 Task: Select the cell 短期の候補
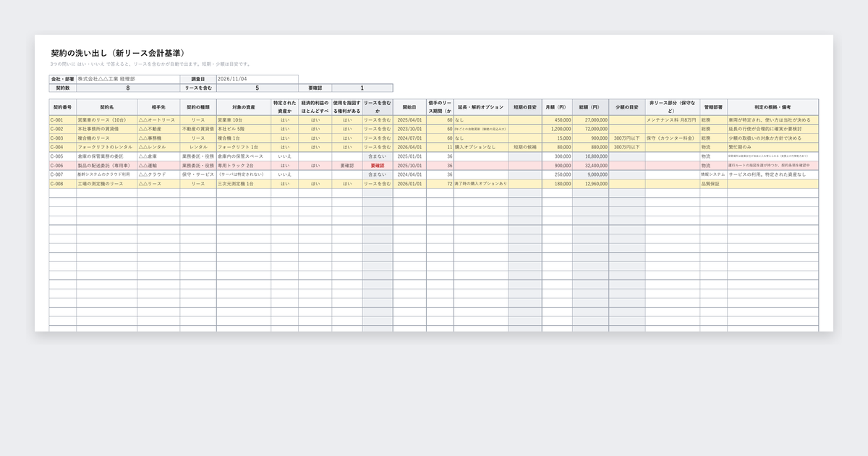coord(524,147)
